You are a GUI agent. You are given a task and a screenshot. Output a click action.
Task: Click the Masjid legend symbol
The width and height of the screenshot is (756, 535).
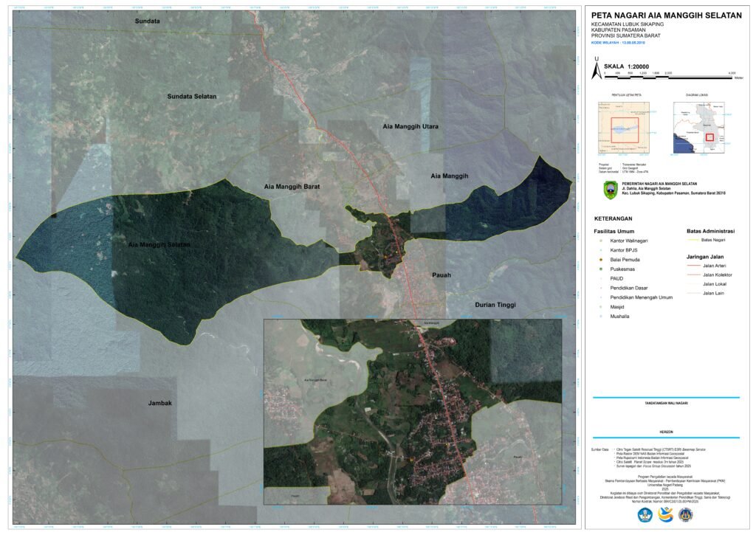(601, 306)
